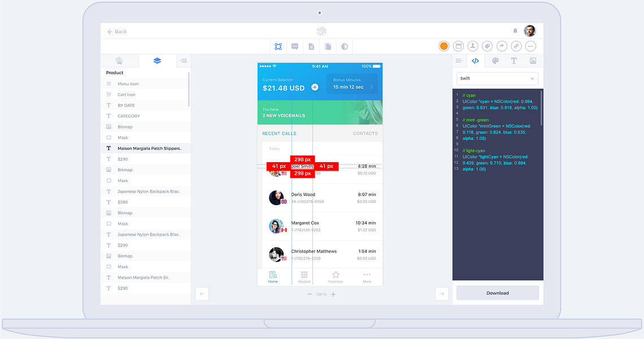Select the $380 text layer
Viewport: 644px width, 339px height.
[x=145, y=202]
